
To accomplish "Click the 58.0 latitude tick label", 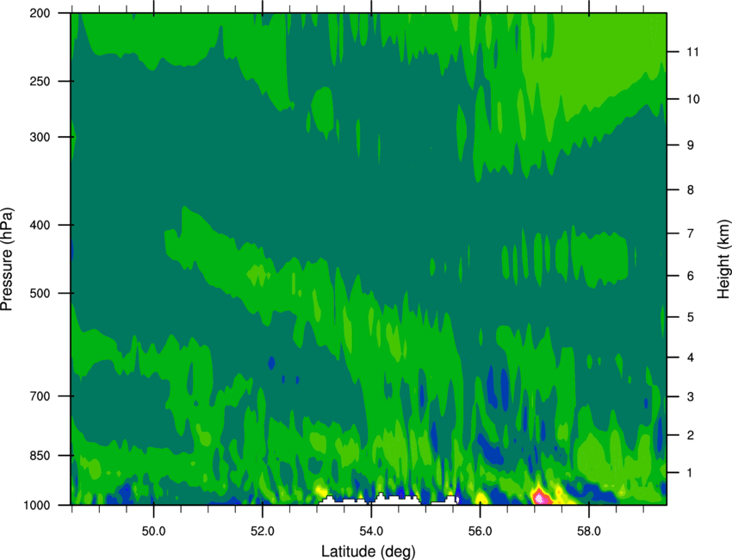I will [x=589, y=532].
